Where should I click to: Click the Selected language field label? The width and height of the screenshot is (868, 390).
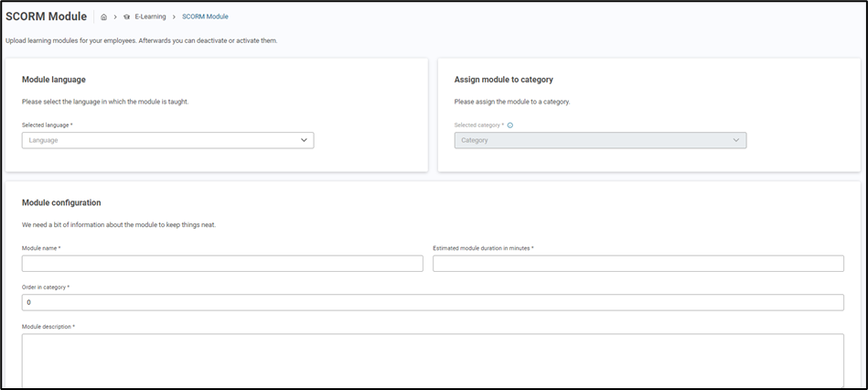point(47,125)
